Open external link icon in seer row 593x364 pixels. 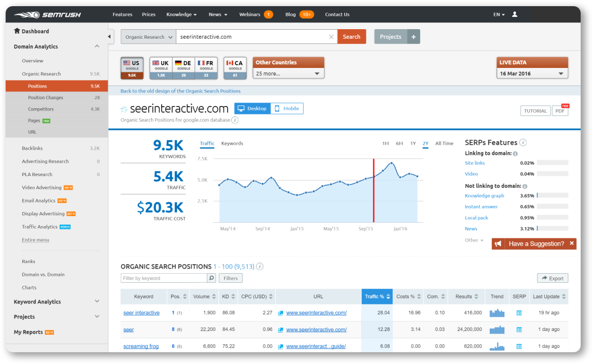pyautogui.click(x=281, y=330)
